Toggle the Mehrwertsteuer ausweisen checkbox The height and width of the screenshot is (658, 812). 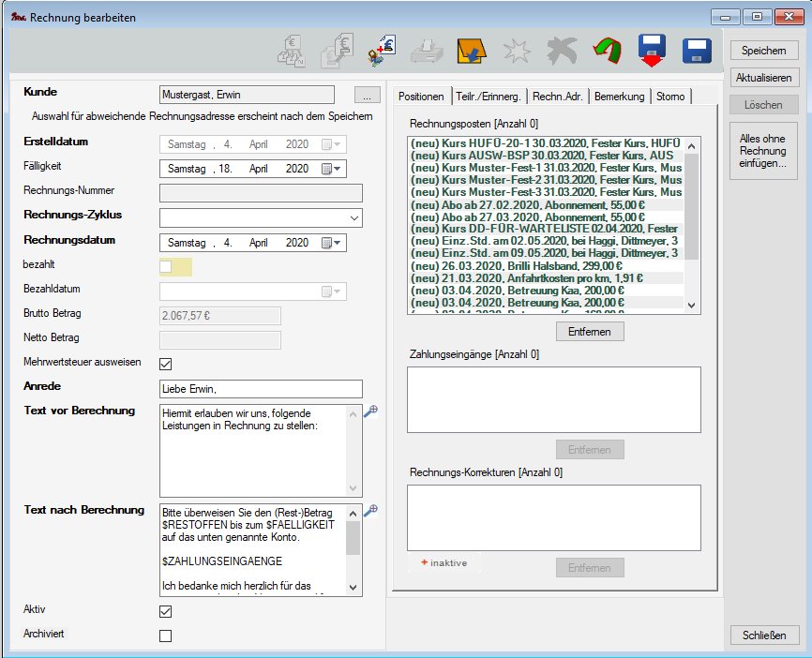pos(166,364)
